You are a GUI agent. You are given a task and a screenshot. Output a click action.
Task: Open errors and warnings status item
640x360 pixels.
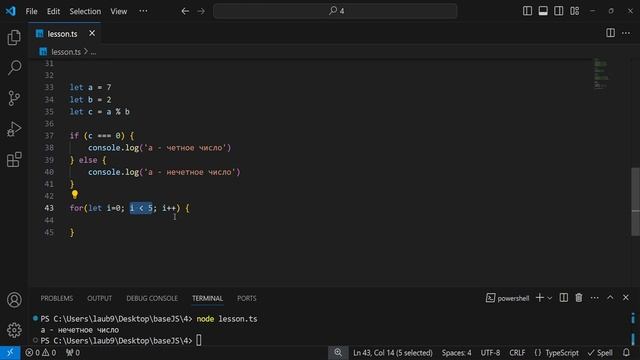tap(40, 353)
